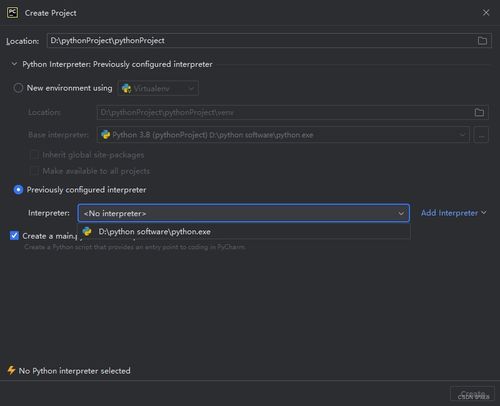This screenshot has width=500, height=406.
Task: Open the folder browser for project Location
Action: (482, 41)
